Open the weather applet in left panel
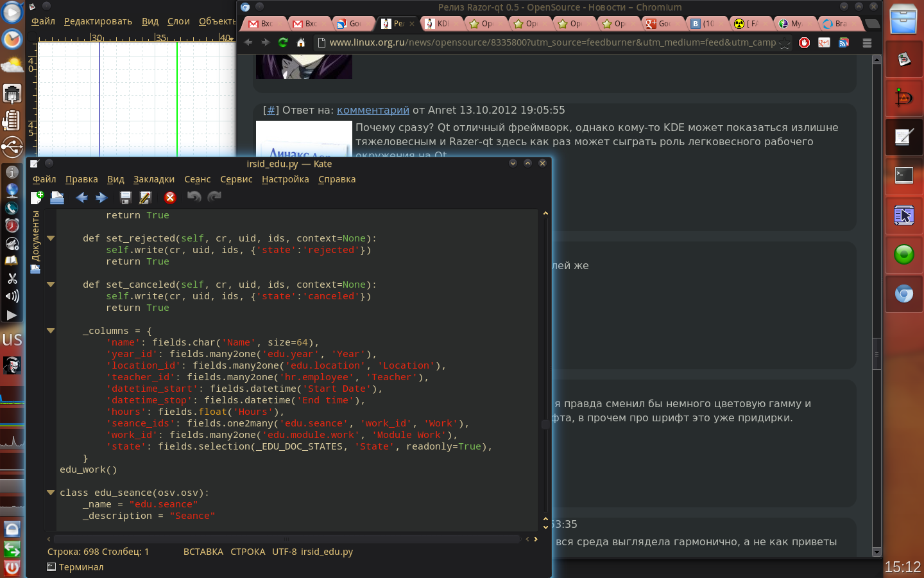This screenshot has width=924, height=578. pyautogui.click(x=12, y=66)
